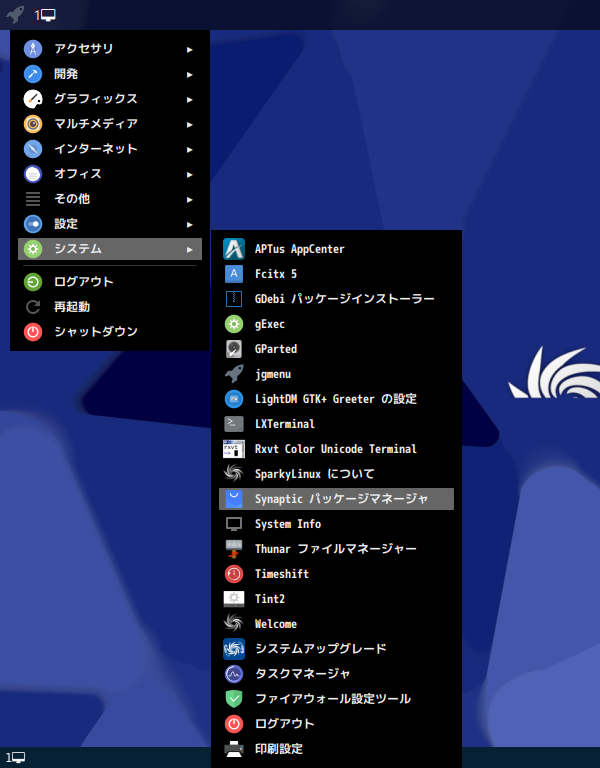Screen dimensions: 600x768
Task: Choose 再起動 to restart
Action: coord(110,307)
